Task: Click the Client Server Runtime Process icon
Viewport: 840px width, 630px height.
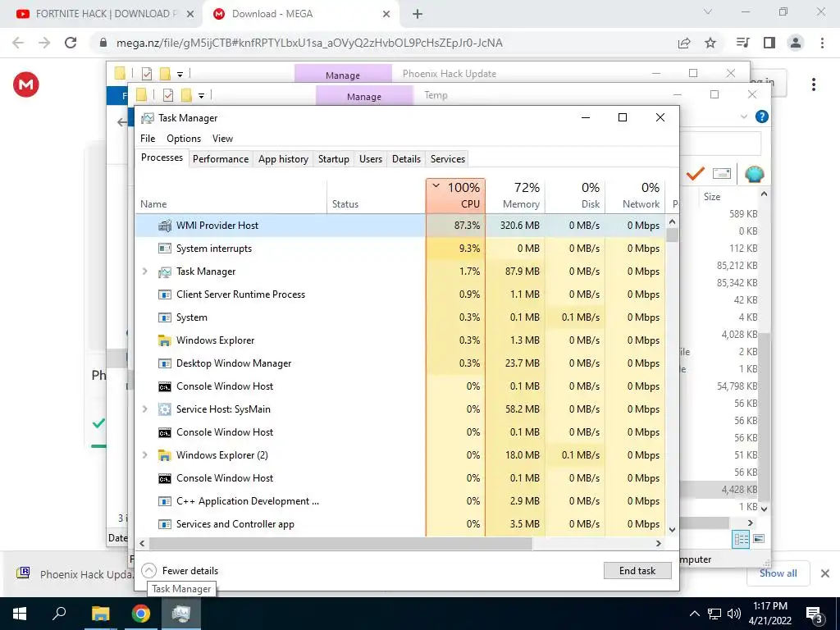Action: [164, 294]
